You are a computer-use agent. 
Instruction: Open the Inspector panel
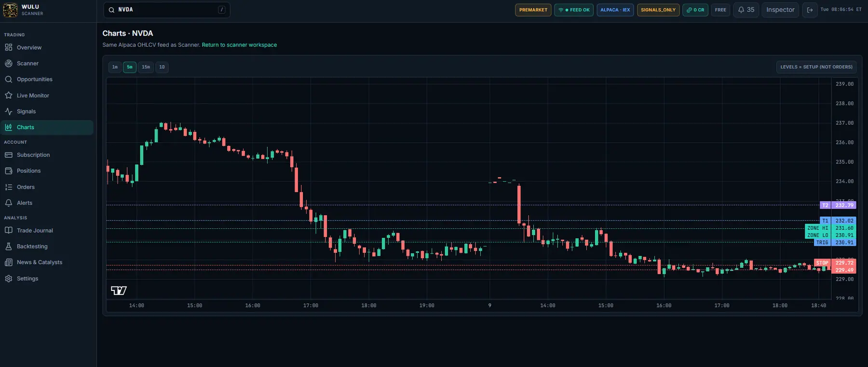(x=780, y=10)
